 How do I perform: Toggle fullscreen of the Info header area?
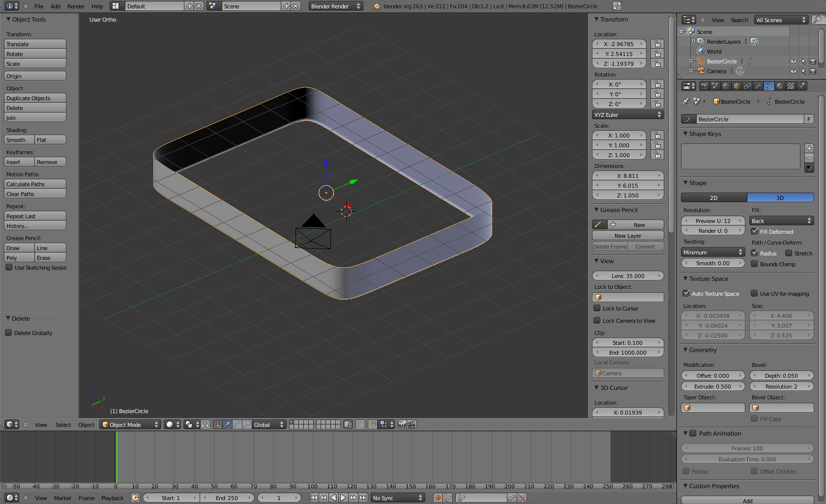(617, 6)
